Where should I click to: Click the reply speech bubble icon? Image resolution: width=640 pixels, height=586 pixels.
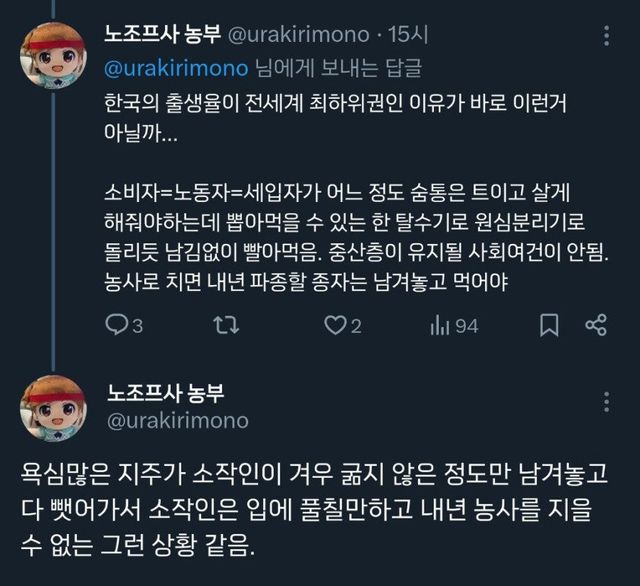(117, 325)
